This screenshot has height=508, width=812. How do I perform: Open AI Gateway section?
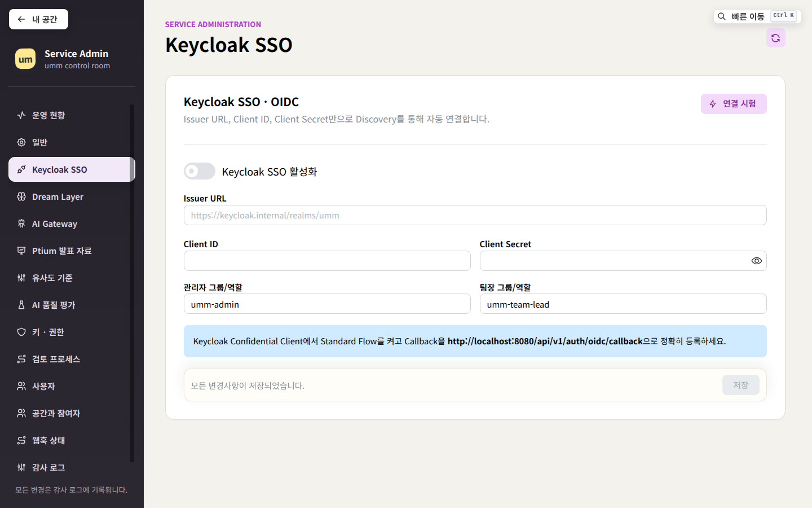coord(72,224)
